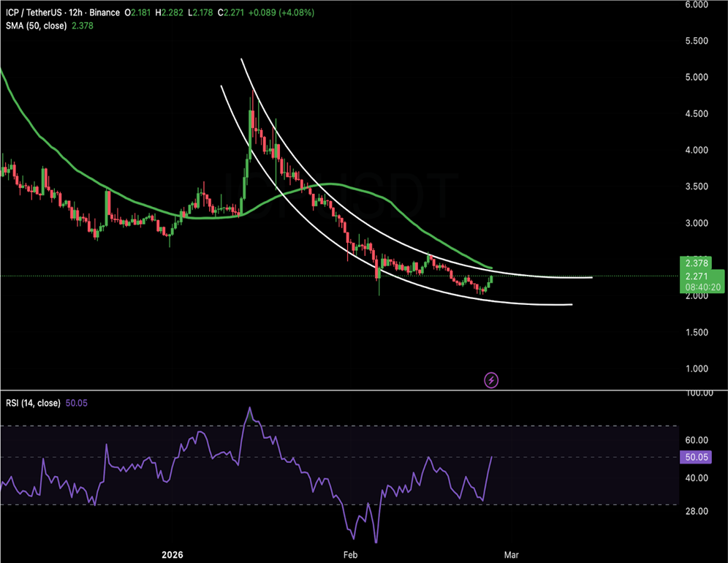Screen dimensions: 728x563
Task: Select the RSI (14, close) indicator legend
Action: coord(34,403)
